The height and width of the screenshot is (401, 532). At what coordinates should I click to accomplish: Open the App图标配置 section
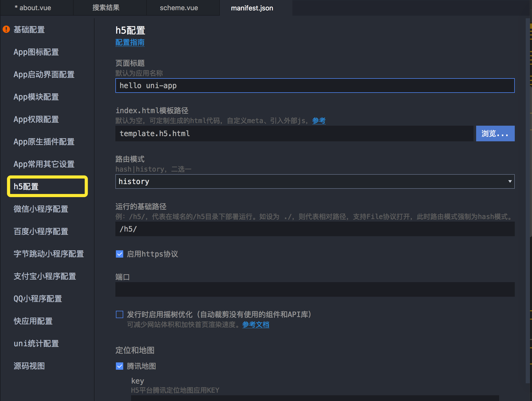click(x=36, y=52)
